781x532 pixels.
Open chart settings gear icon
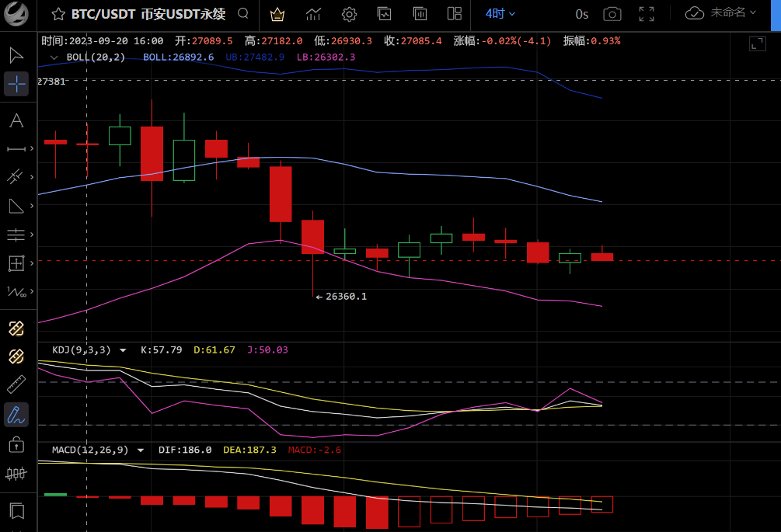[x=349, y=15]
